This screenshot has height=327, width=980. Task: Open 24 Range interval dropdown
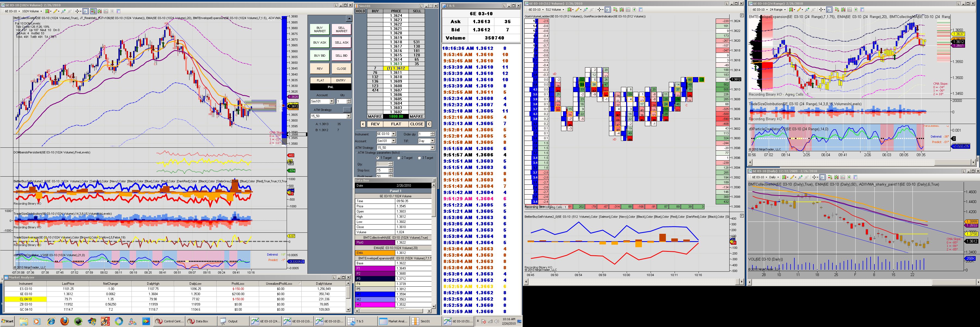[x=785, y=10]
